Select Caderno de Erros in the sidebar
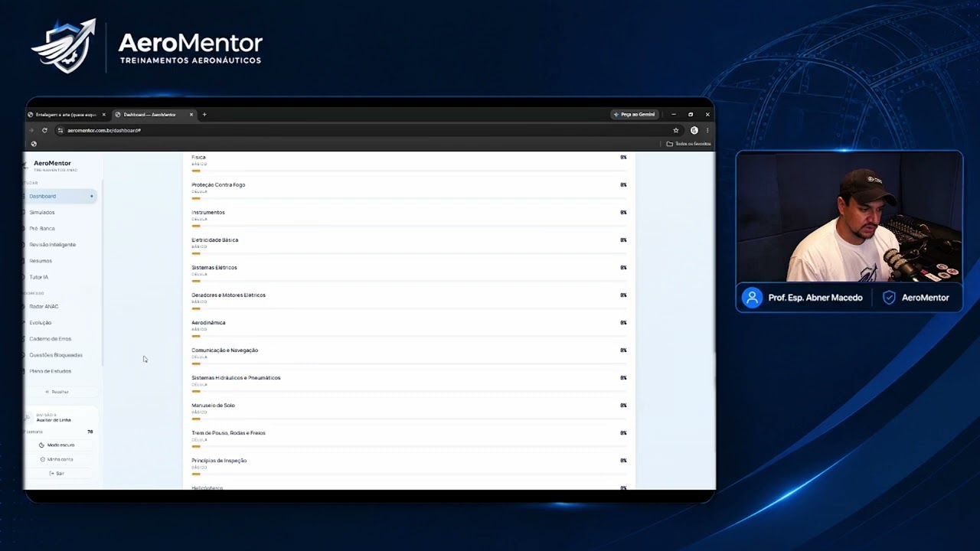980x551 pixels. point(50,338)
